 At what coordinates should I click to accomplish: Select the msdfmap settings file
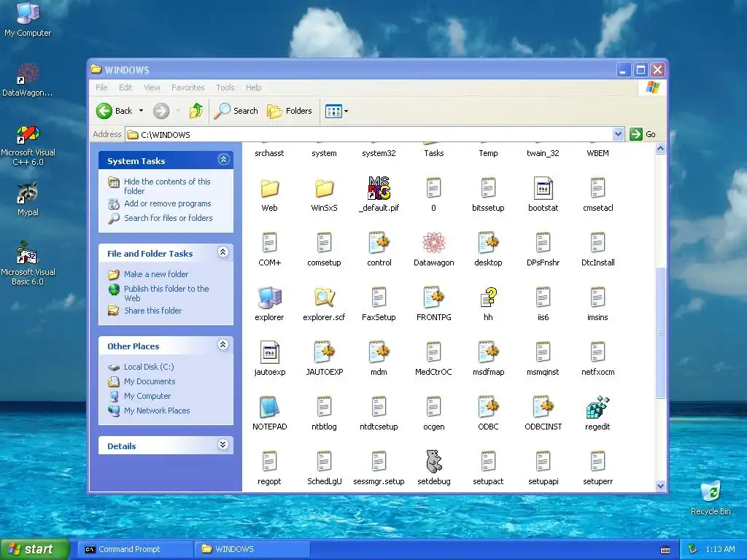click(488, 352)
